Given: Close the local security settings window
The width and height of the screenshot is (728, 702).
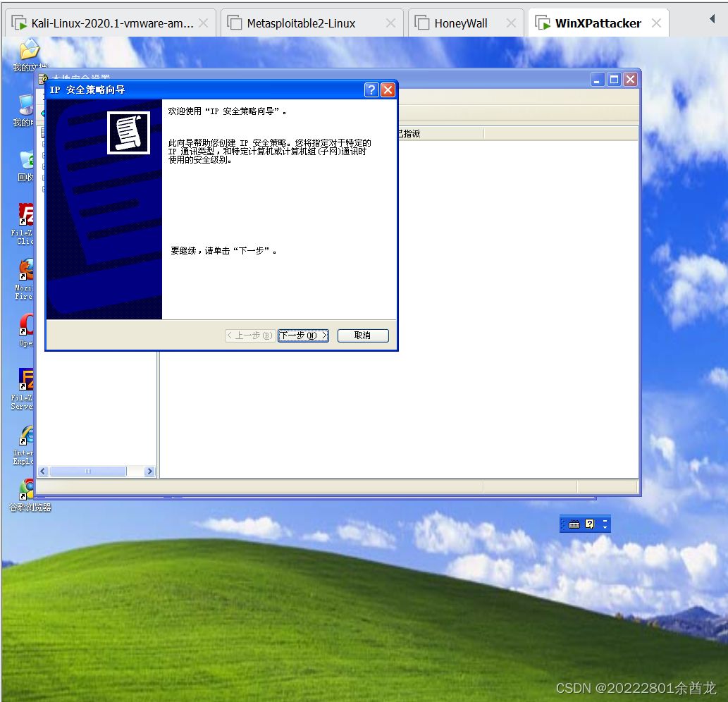Looking at the screenshot, I should pos(630,80).
